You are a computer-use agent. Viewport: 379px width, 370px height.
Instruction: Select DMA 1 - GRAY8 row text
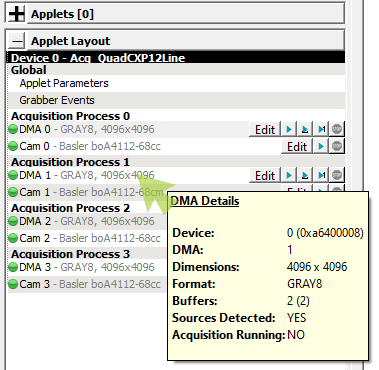pyautogui.click(x=87, y=175)
